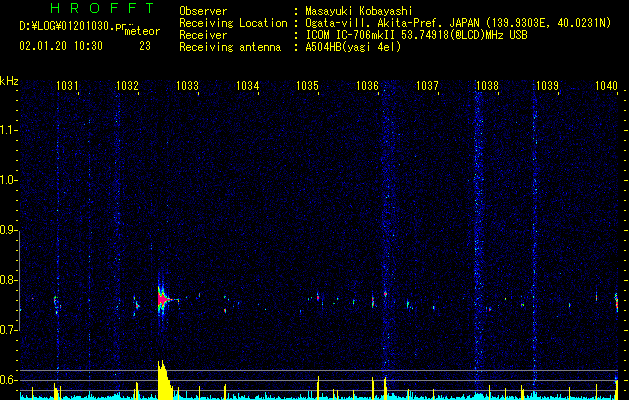Click the date and time 02.01.20 10:30
The height and width of the screenshot is (400, 629).
coord(61,46)
